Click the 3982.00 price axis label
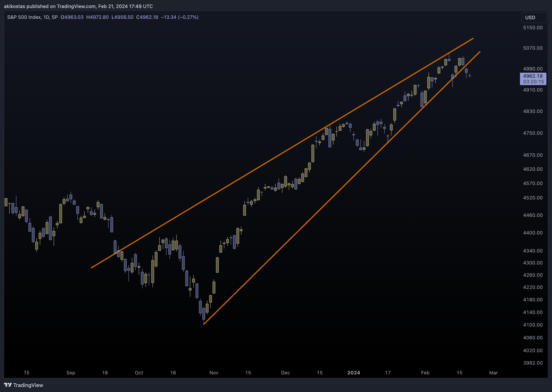 [533, 363]
